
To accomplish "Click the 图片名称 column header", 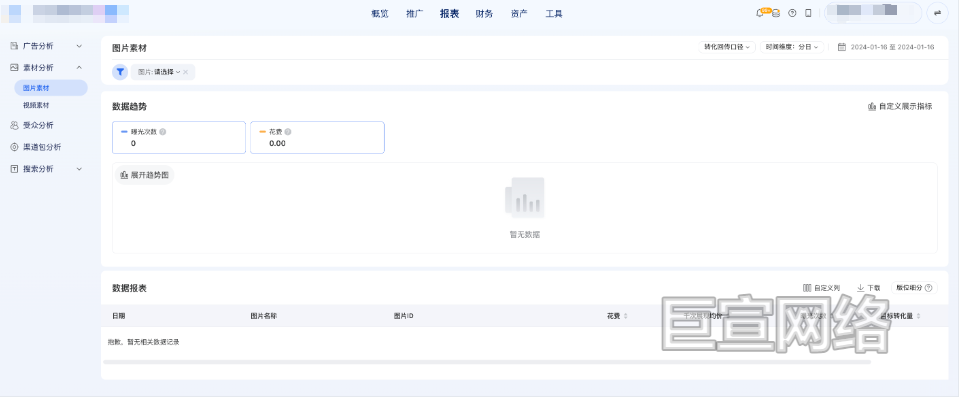I will [x=264, y=317].
